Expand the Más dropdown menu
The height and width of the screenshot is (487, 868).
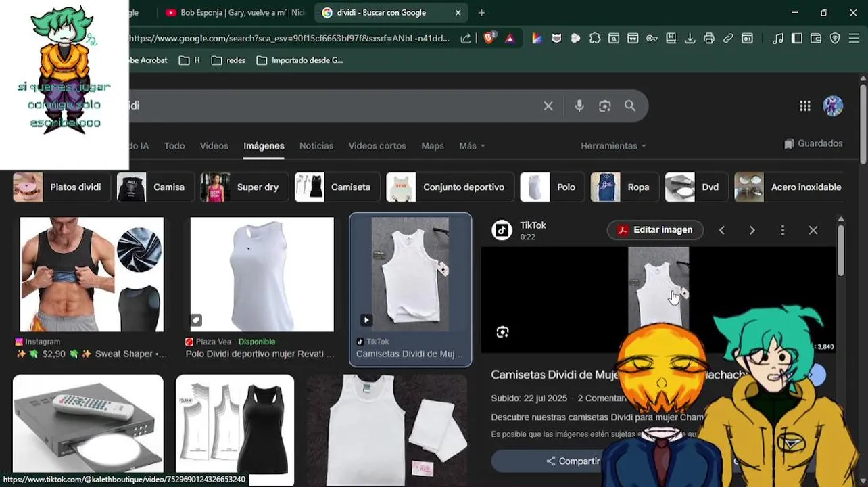pyautogui.click(x=472, y=146)
